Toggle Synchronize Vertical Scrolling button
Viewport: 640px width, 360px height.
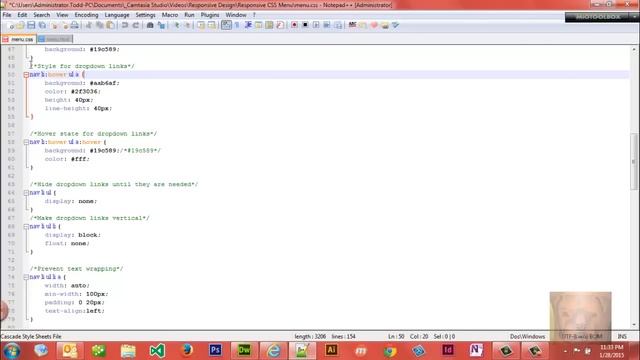point(201,25)
